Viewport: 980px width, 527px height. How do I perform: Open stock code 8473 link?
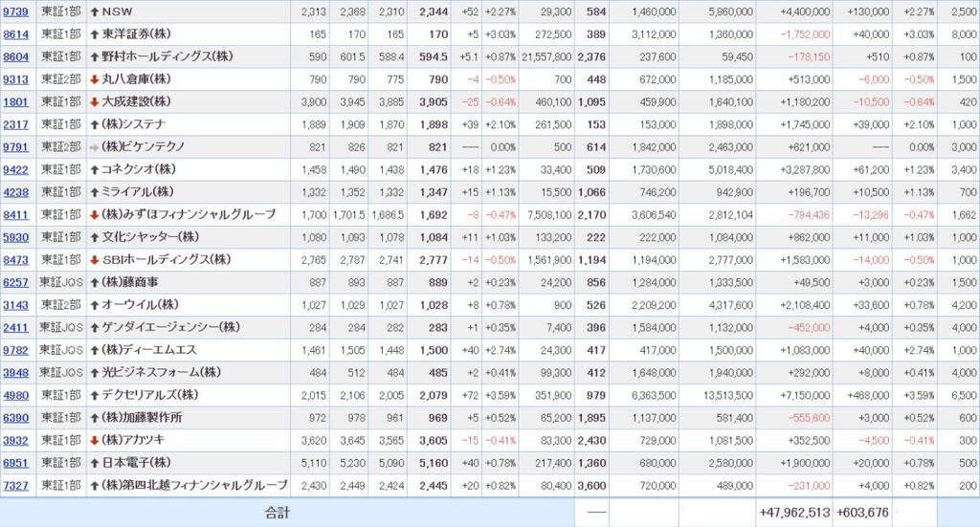click(x=15, y=260)
